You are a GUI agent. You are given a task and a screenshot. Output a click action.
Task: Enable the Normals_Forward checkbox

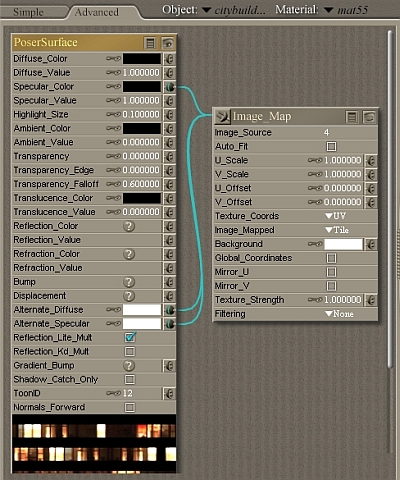click(x=130, y=408)
